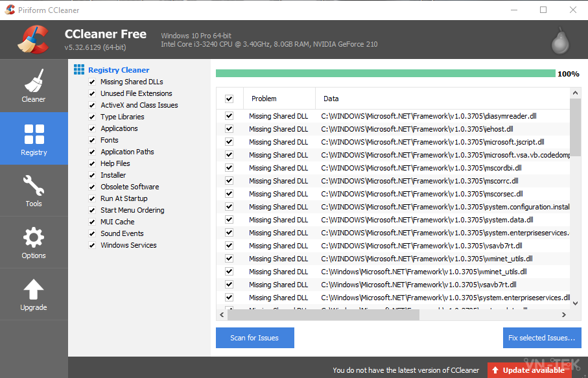Click the scroll down arrow in results list

point(575,303)
